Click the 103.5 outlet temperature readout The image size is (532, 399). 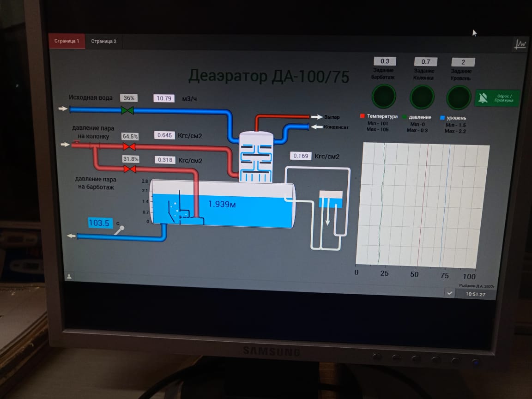100,223
